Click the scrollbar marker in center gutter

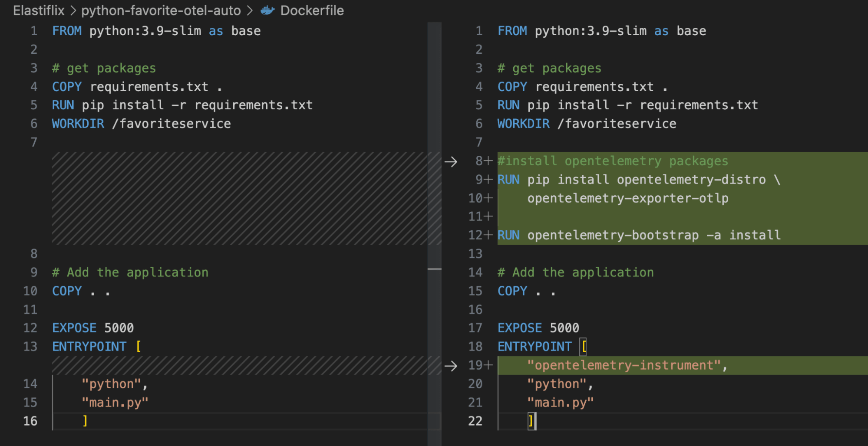coord(434,269)
